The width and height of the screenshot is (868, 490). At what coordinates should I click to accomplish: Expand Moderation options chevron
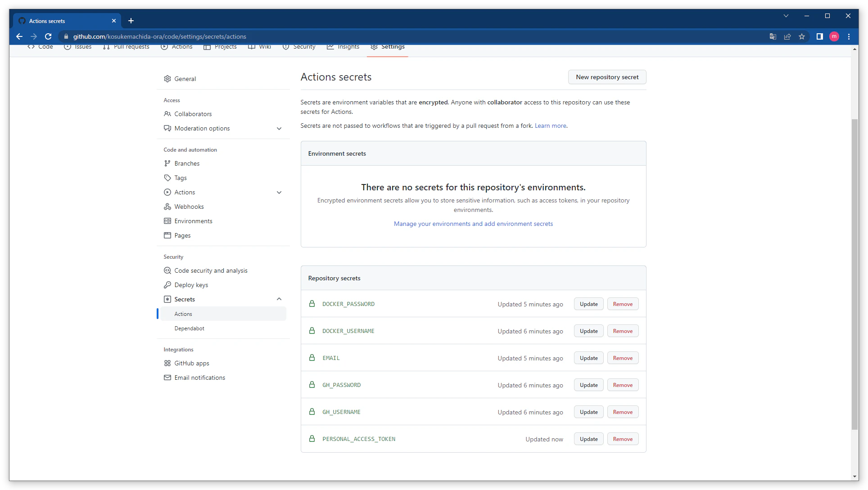click(279, 129)
